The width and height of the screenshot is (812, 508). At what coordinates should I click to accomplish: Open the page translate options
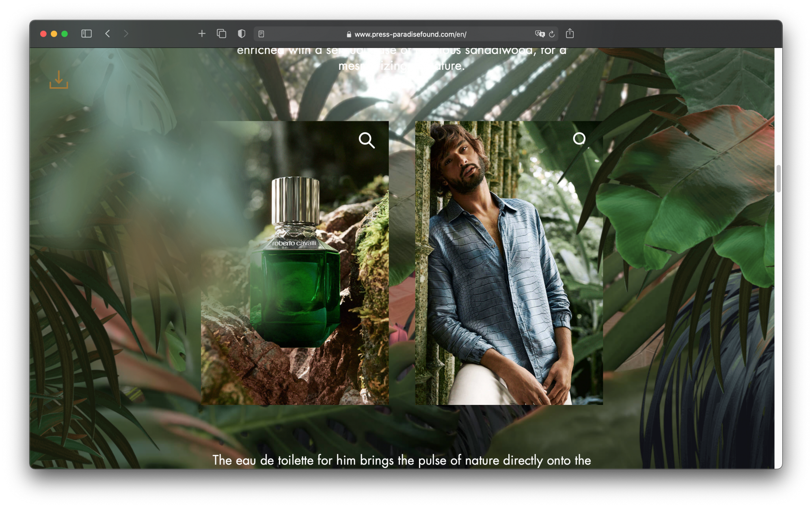click(x=540, y=34)
